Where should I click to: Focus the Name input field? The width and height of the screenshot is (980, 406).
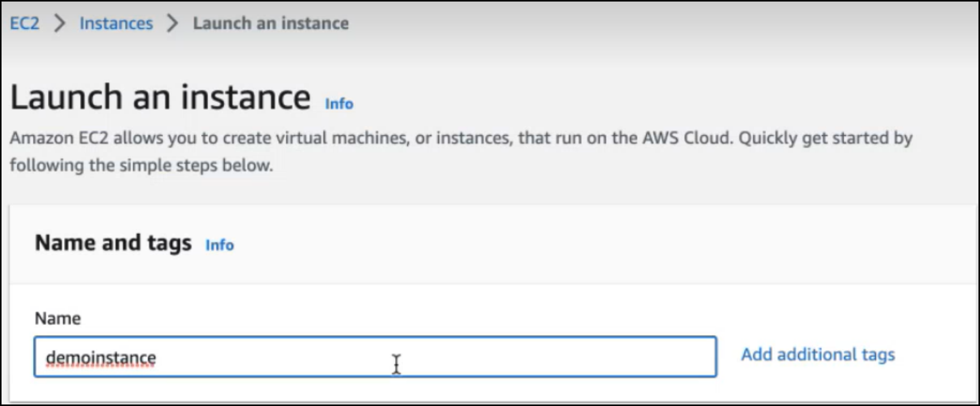pyautogui.click(x=375, y=356)
